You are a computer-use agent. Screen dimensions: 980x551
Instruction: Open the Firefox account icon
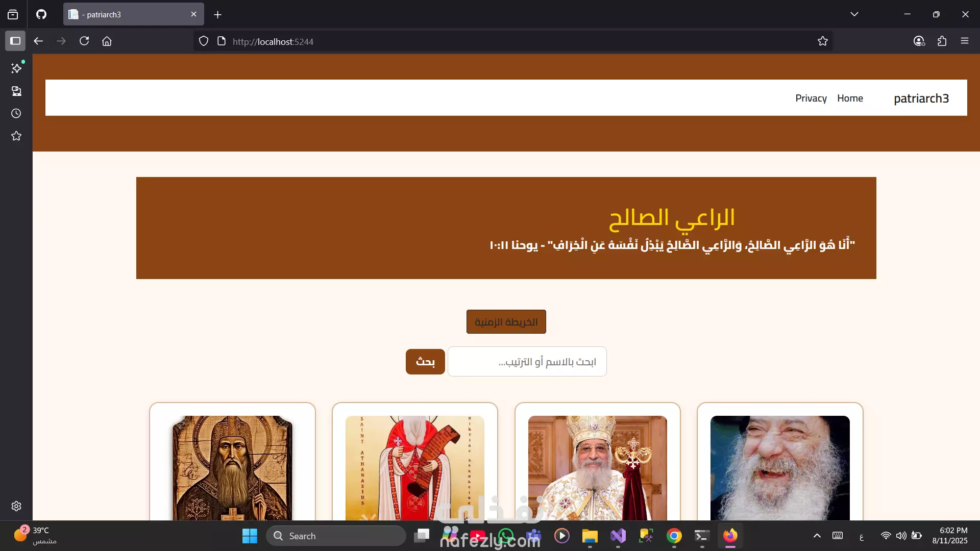pos(919,41)
